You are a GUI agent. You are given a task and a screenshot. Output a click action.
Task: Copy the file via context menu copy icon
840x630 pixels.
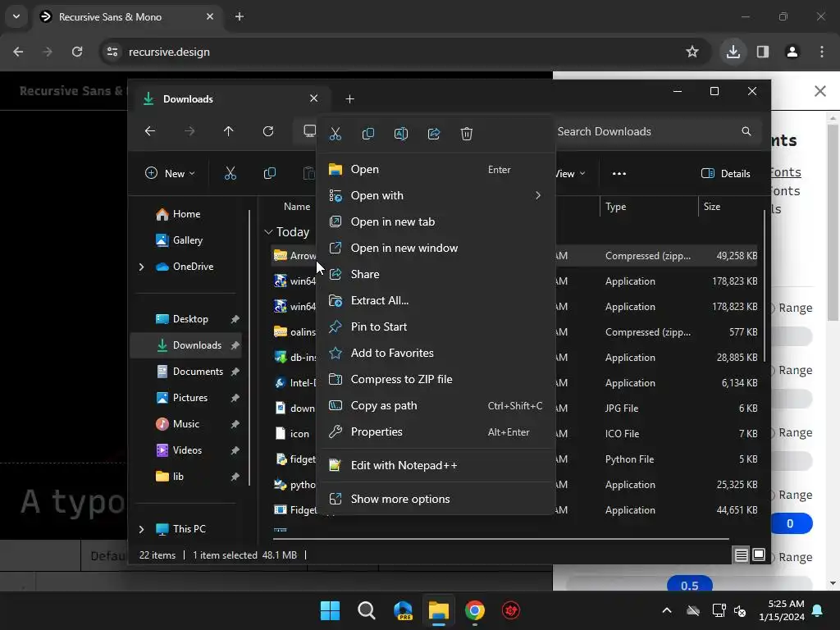(368, 134)
